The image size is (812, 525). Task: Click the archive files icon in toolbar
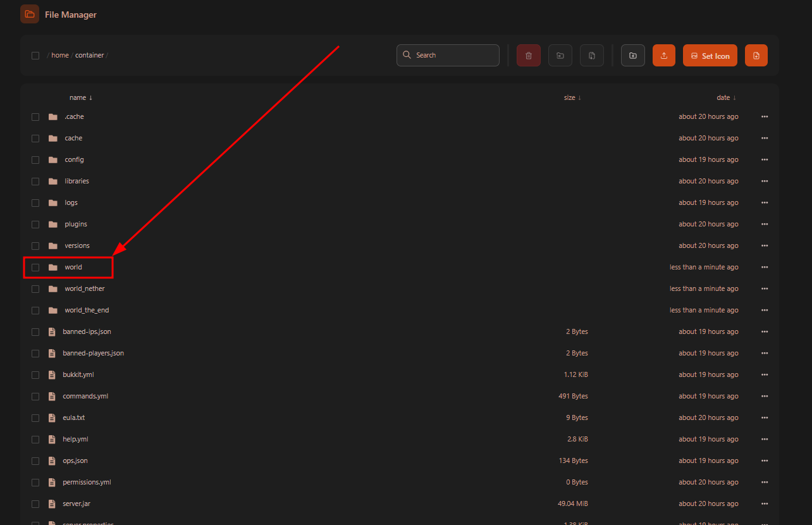pyautogui.click(x=592, y=56)
